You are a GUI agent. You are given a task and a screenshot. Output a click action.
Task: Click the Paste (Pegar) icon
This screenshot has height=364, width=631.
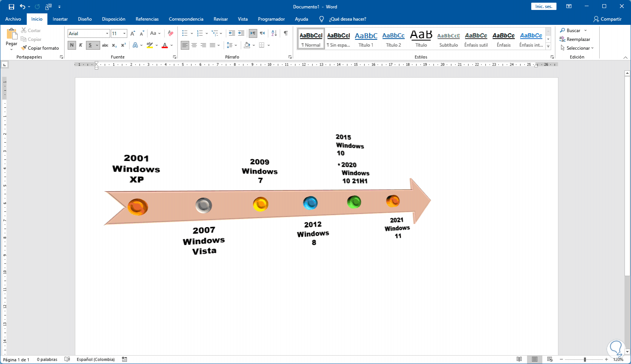tap(11, 34)
